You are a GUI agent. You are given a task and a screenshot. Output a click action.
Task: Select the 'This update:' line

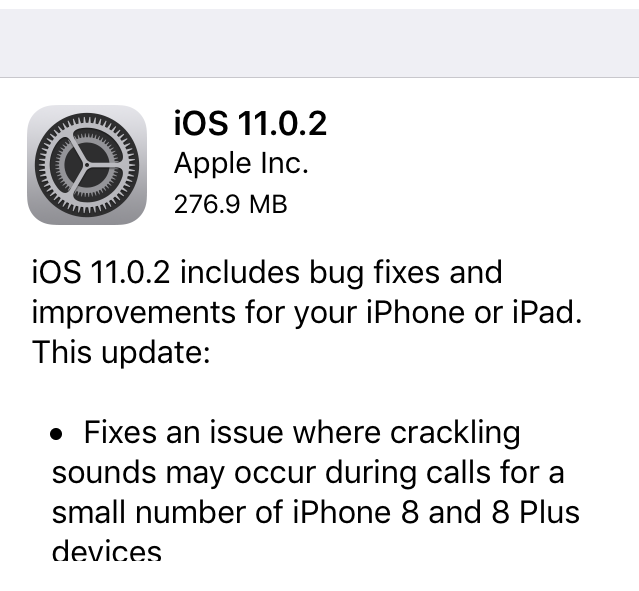[x=121, y=352]
